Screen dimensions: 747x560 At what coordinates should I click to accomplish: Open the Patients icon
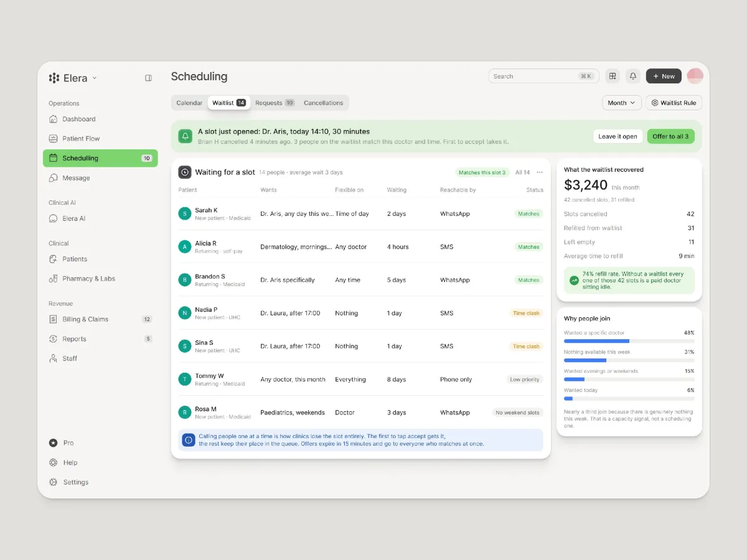click(x=54, y=259)
